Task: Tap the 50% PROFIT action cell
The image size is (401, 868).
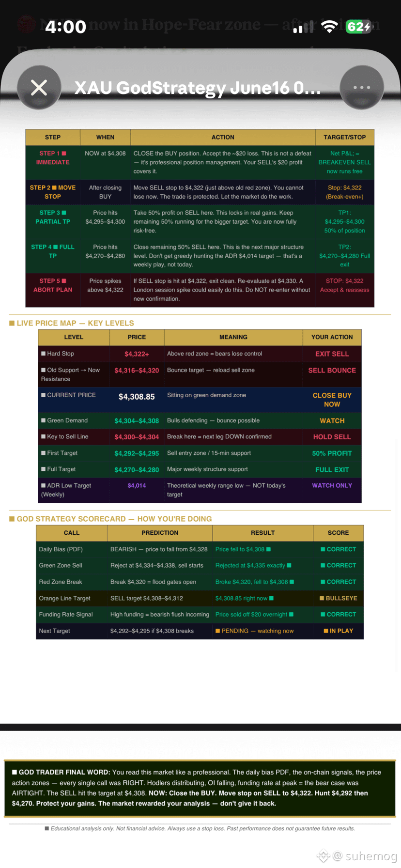Action: point(332,453)
